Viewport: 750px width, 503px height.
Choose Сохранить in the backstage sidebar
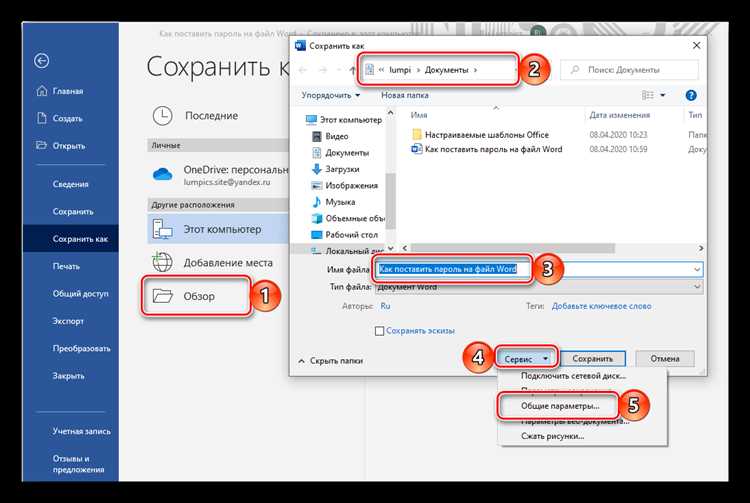(x=73, y=211)
